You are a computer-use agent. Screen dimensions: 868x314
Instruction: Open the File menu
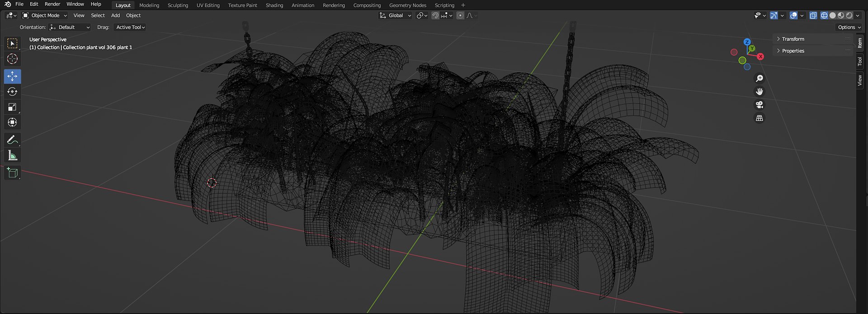(19, 4)
